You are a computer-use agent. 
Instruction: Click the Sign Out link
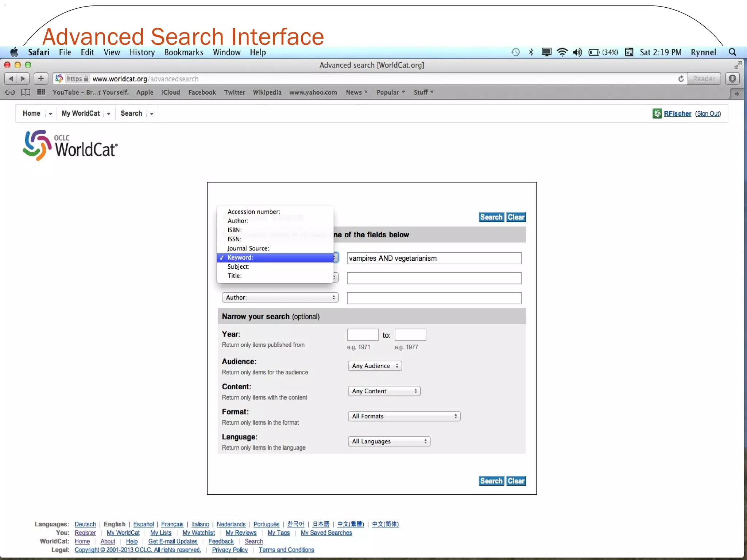click(x=708, y=114)
